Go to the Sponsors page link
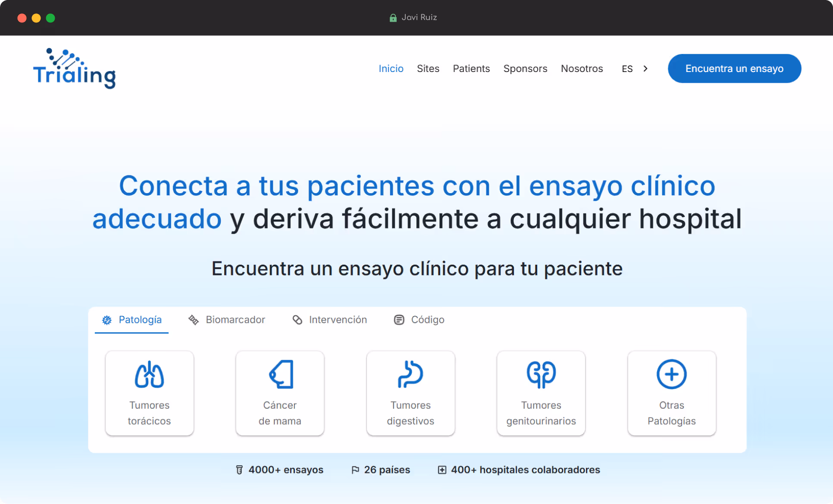The width and height of the screenshot is (833, 504). click(525, 69)
